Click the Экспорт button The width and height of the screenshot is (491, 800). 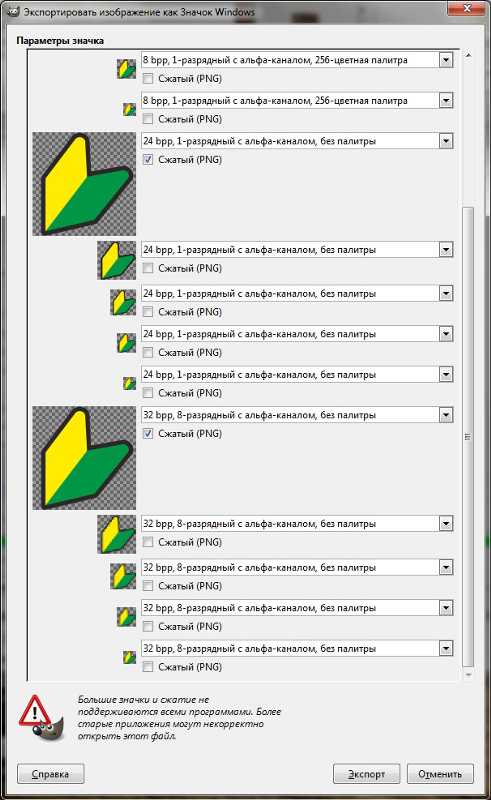[366, 774]
